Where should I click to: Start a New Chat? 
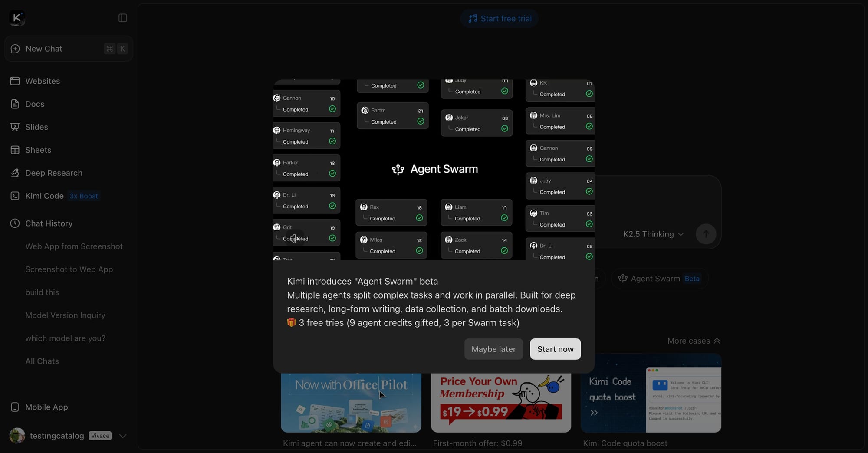[43, 49]
